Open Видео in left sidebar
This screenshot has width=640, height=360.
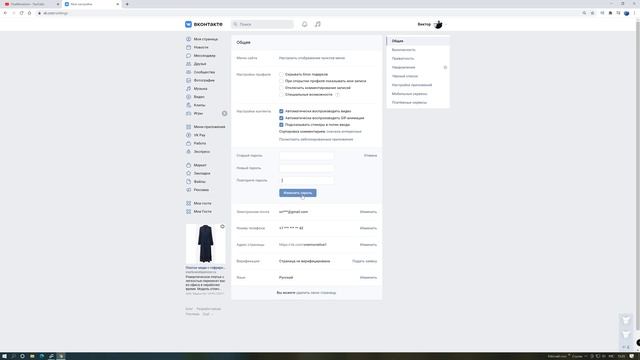[x=199, y=97]
